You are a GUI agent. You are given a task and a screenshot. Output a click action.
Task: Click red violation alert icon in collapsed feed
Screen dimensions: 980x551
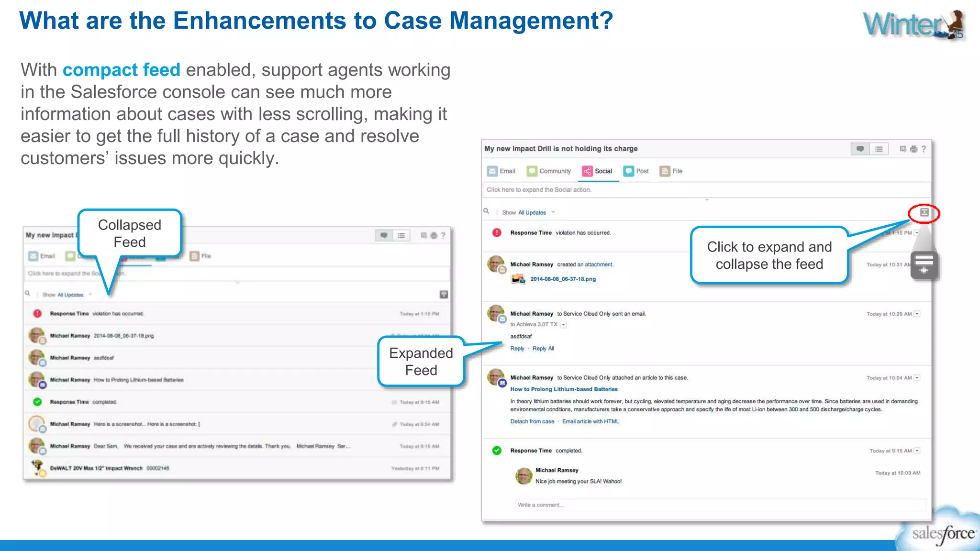coord(37,313)
